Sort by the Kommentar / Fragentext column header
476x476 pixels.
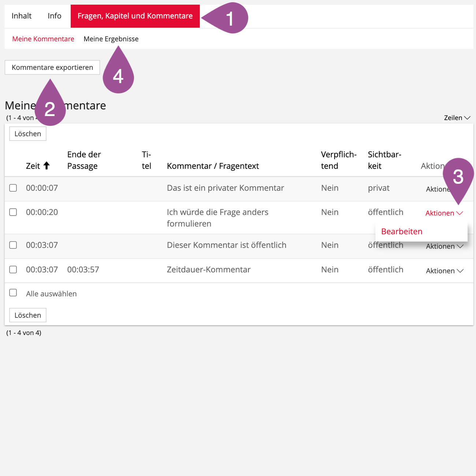(213, 166)
